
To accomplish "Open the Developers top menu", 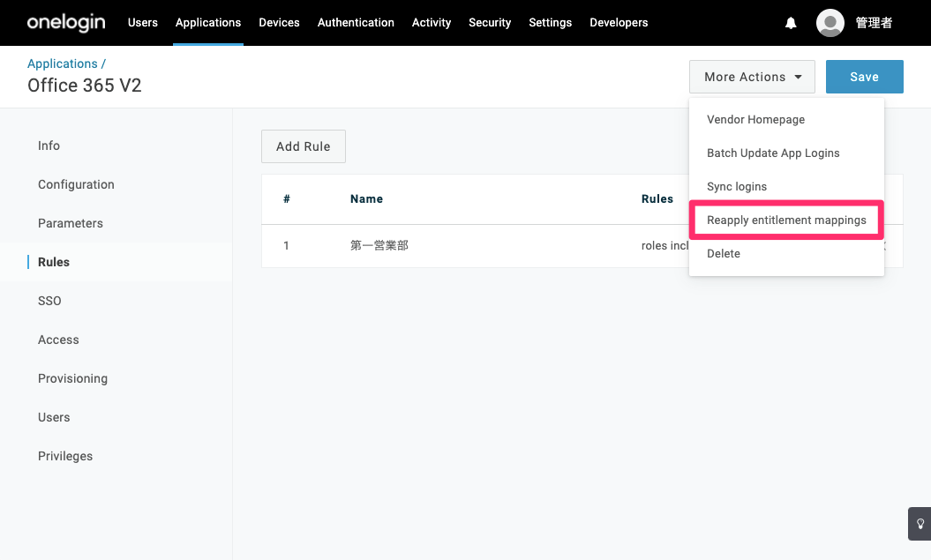I will (x=619, y=23).
